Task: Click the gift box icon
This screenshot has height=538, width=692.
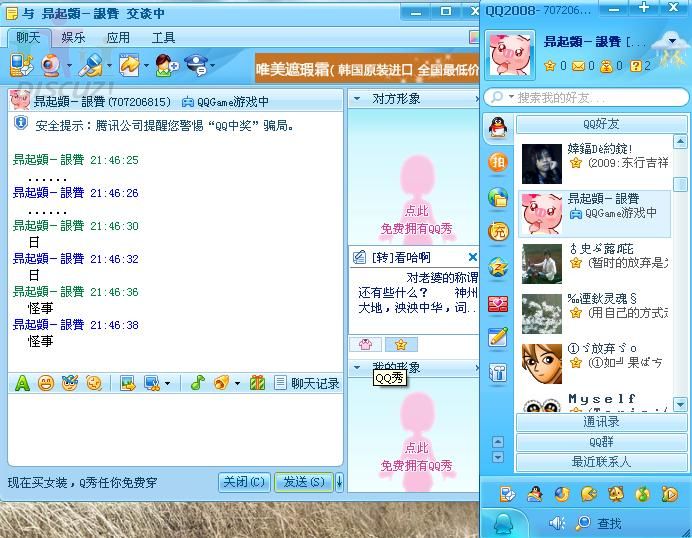Action: (257, 383)
